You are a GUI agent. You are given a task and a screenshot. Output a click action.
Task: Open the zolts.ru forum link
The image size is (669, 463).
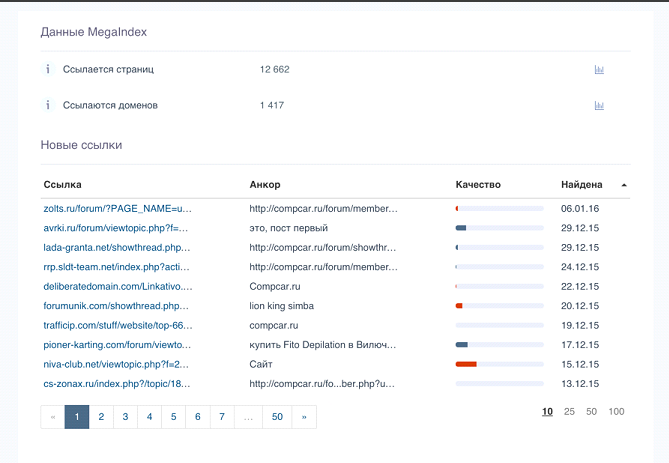tap(117, 209)
